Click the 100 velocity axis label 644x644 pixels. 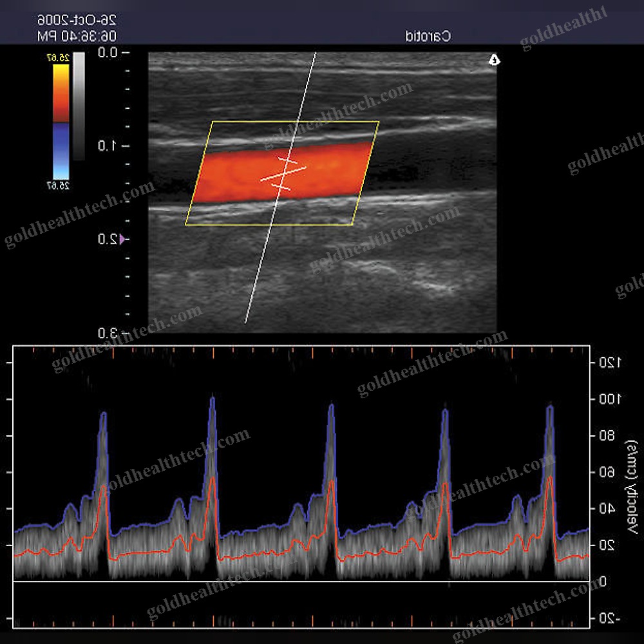coord(610,399)
